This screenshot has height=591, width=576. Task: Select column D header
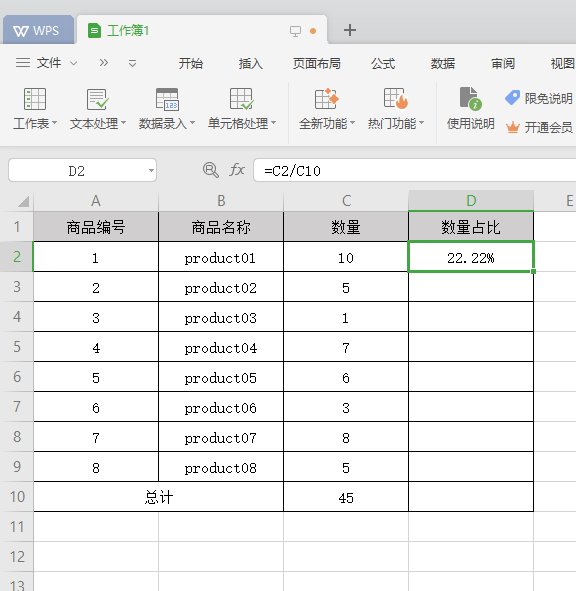(x=471, y=201)
